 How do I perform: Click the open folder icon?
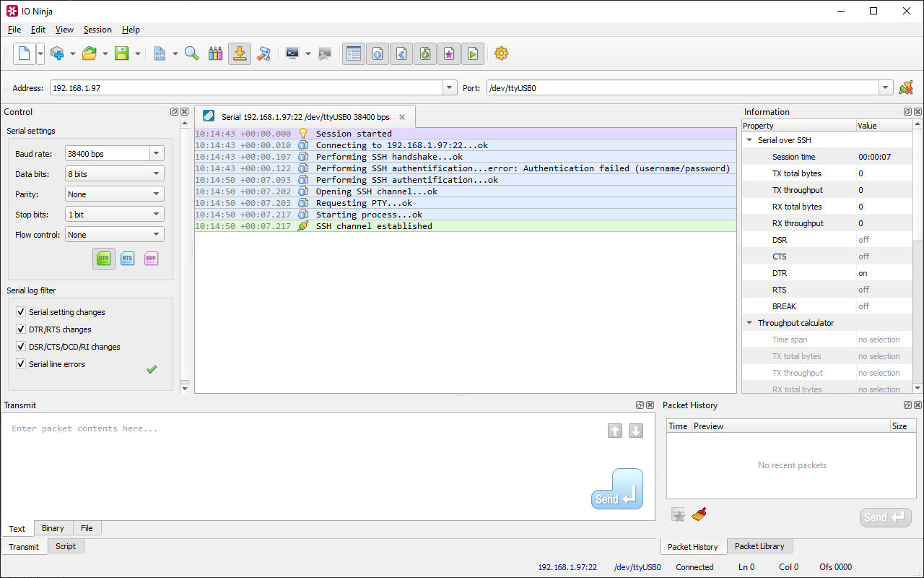tap(90, 53)
